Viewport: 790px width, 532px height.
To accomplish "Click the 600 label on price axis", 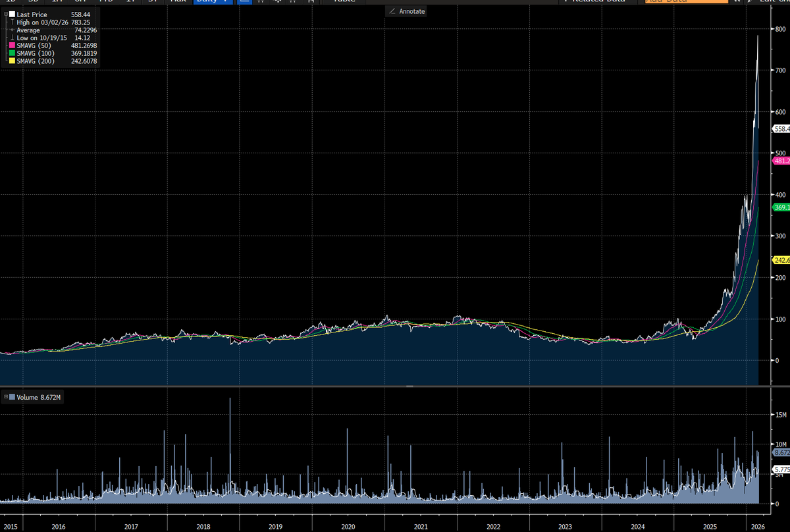I will tap(781, 112).
